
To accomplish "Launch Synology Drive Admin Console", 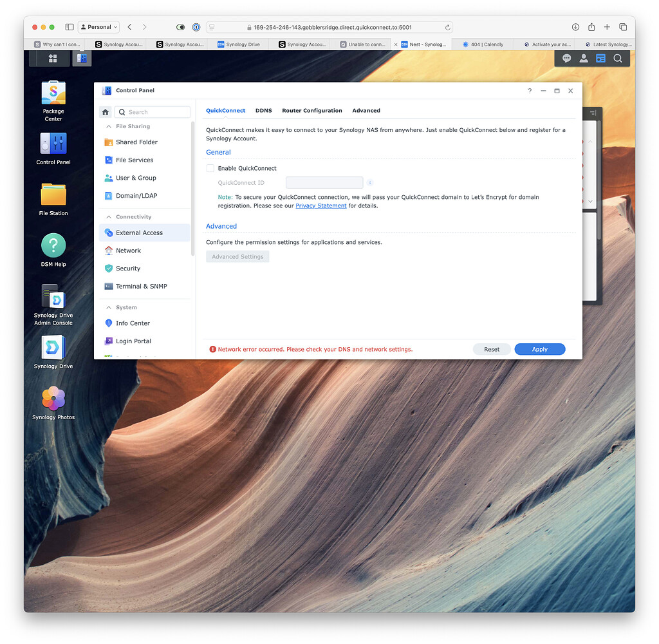I will [x=53, y=296].
